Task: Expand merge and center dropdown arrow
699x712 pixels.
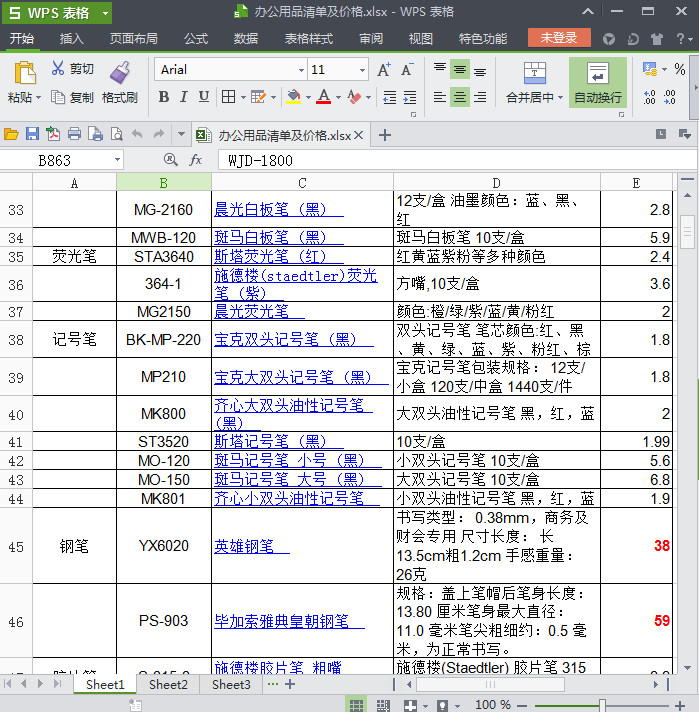Action: coord(560,98)
